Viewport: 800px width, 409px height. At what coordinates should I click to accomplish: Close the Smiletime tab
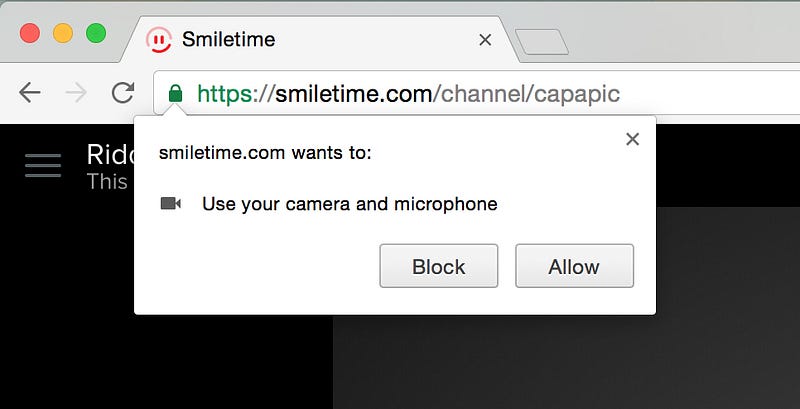pyautogui.click(x=485, y=40)
